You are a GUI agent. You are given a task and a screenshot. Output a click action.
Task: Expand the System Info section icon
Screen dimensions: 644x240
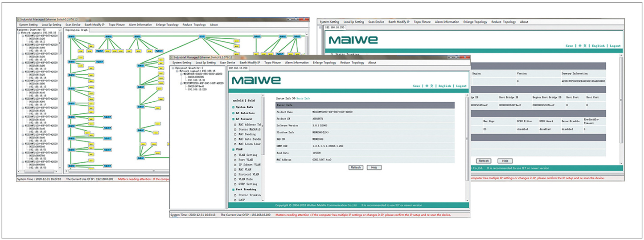point(233,107)
